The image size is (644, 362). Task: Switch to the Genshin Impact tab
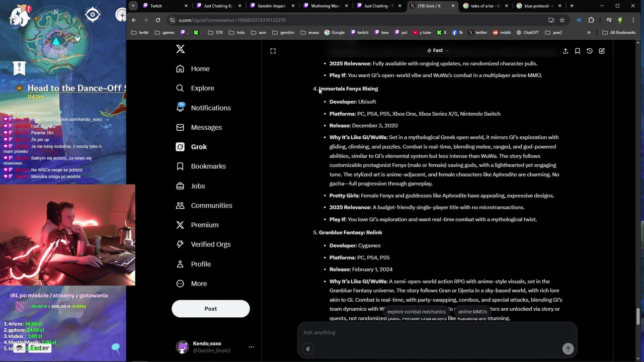pos(273,6)
